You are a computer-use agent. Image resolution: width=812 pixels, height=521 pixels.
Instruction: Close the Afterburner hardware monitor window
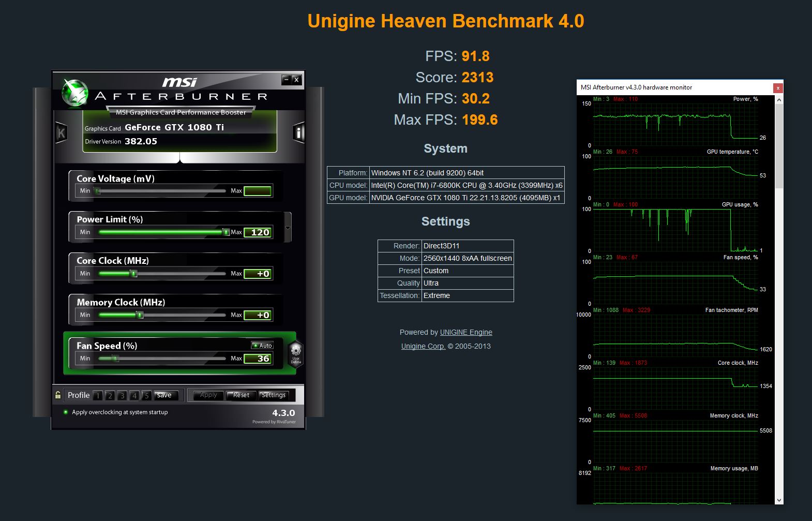[778, 88]
